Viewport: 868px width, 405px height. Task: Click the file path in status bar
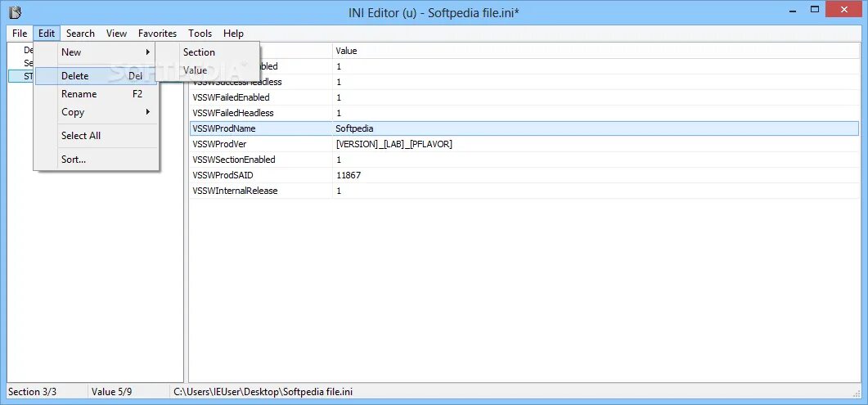point(263,392)
